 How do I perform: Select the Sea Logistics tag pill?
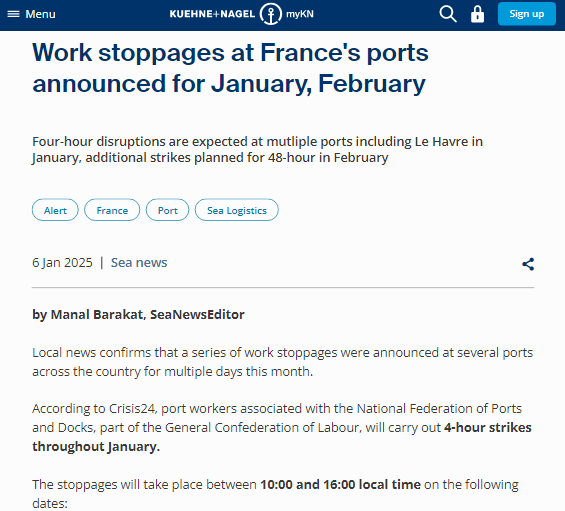point(237,210)
